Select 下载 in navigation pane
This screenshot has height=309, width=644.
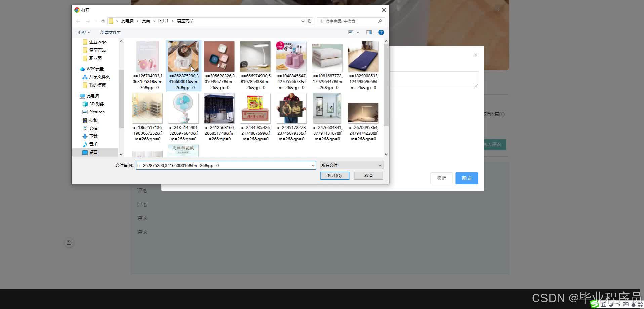[x=90, y=136]
